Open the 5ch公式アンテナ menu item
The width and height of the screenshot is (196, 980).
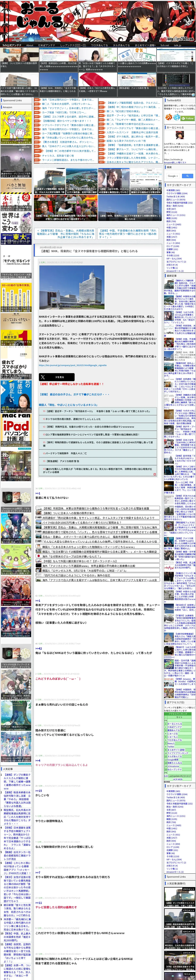(12, 45)
